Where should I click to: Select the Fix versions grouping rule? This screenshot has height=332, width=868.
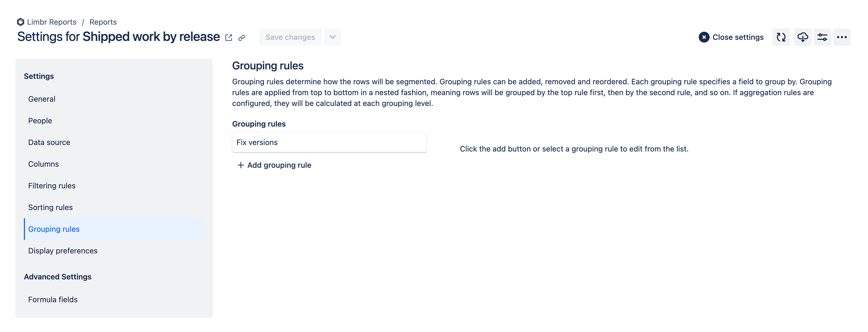pos(329,142)
